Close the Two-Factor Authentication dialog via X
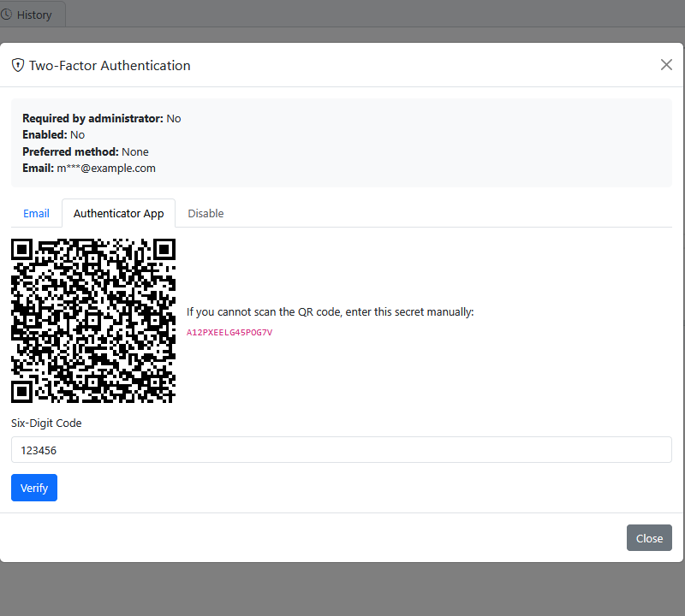 (666, 65)
